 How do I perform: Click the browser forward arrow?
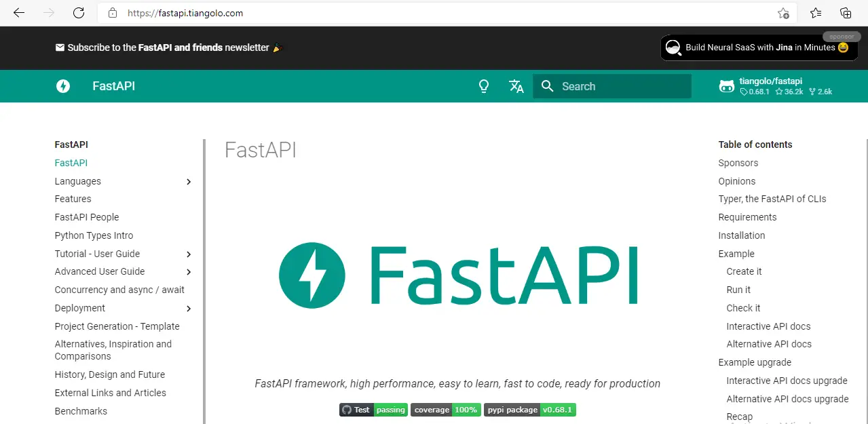coord(49,13)
